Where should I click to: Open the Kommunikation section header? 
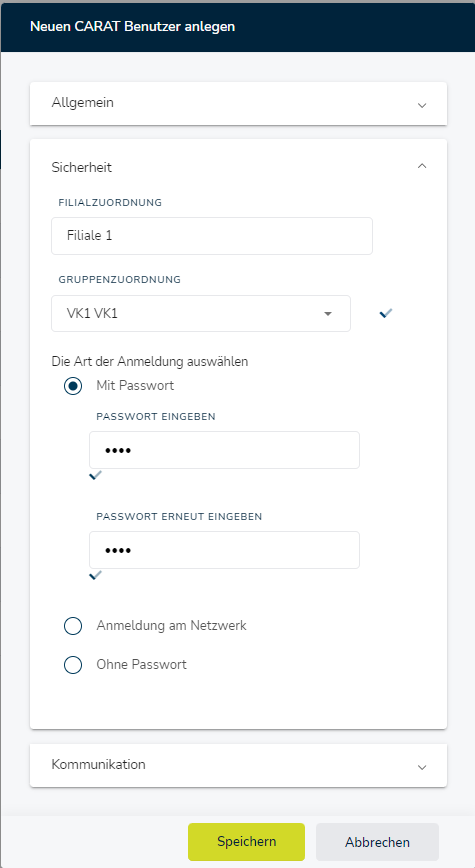click(238, 765)
